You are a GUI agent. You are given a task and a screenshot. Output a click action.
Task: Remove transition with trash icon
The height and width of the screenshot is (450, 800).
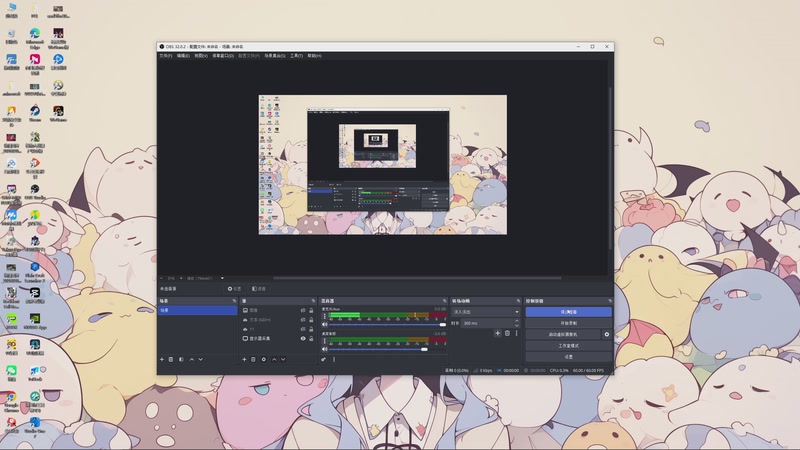(x=507, y=333)
